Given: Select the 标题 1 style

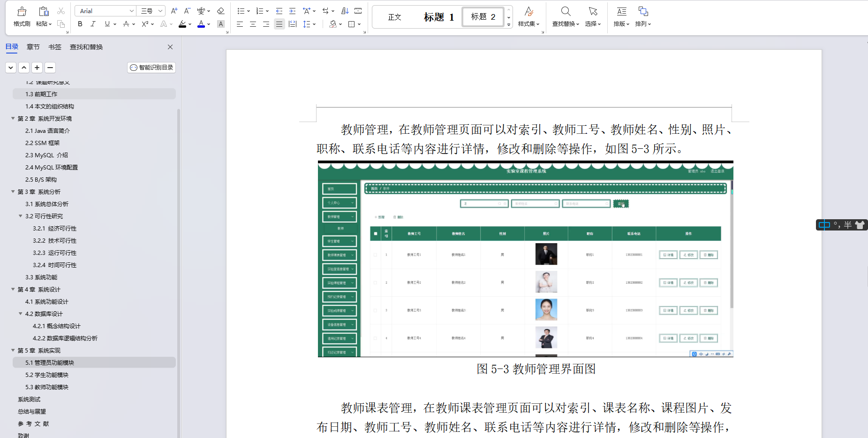Looking at the screenshot, I should 438,17.
